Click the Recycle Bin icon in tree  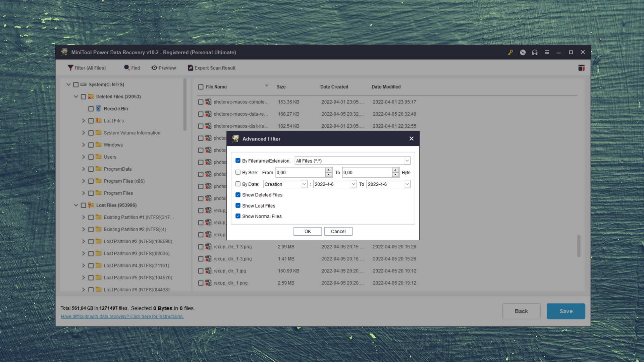(x=98, y=109)
